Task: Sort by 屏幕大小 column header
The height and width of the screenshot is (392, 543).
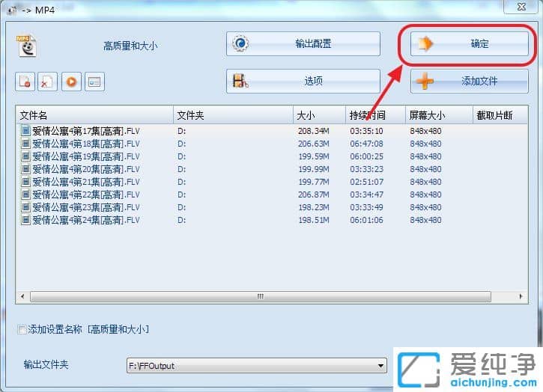Action: click(439, 115)
